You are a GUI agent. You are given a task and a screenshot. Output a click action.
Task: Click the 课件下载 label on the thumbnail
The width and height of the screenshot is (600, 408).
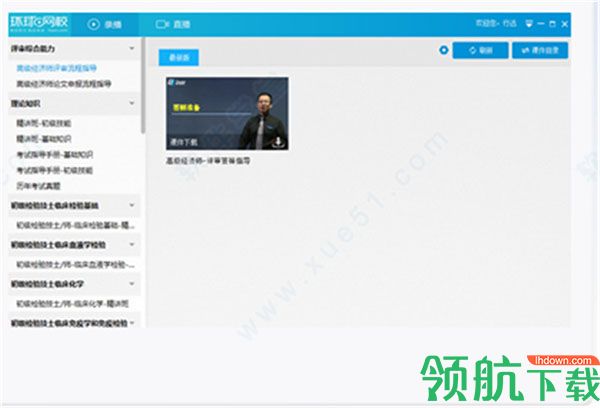click(184, 142)
